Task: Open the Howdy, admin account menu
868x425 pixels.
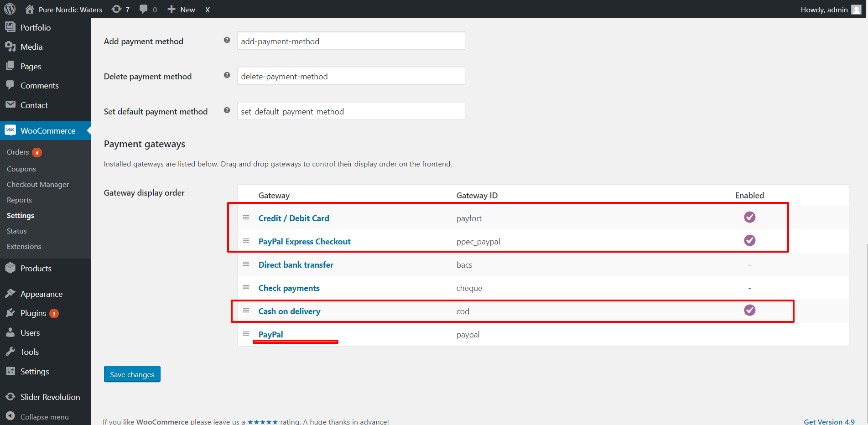Action: [830, 10]
